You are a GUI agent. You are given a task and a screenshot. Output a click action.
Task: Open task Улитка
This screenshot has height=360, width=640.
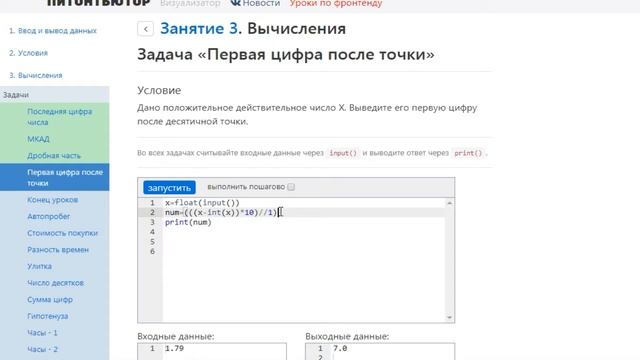click(40, 266)
